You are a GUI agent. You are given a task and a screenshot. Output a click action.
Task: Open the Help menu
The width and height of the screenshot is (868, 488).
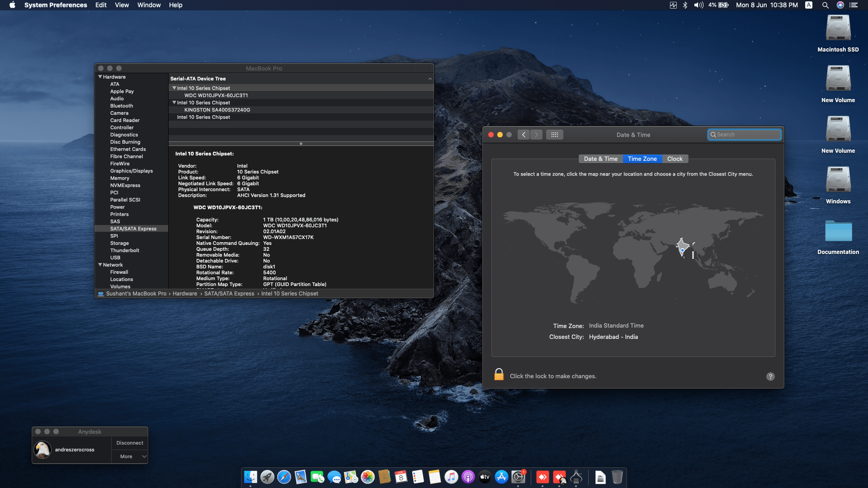tap(175, 5)
